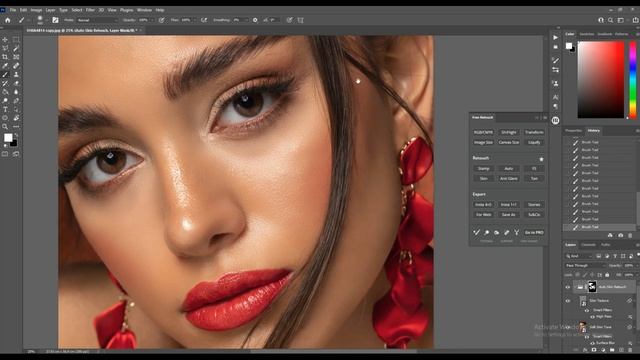The height and width of the screenshot is (360, 640).
Task: Open the Window menu
Action: pyautogui.click(x=144, y=10)
